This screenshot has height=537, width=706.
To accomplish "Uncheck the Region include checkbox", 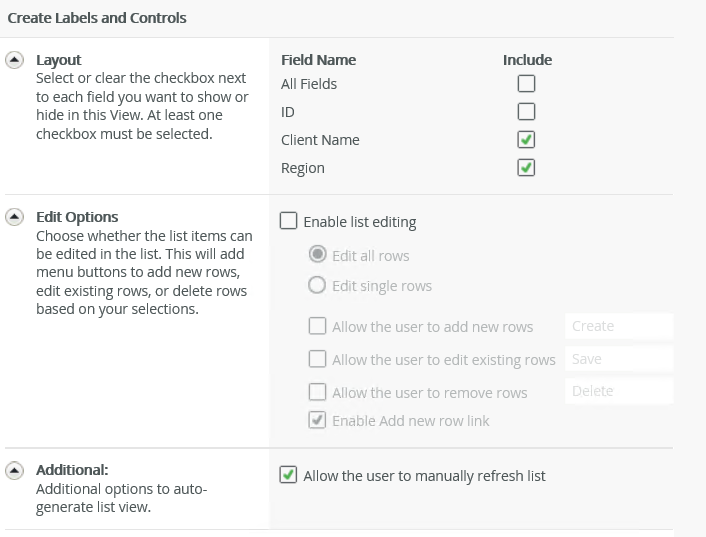I will tap(526, 168).
